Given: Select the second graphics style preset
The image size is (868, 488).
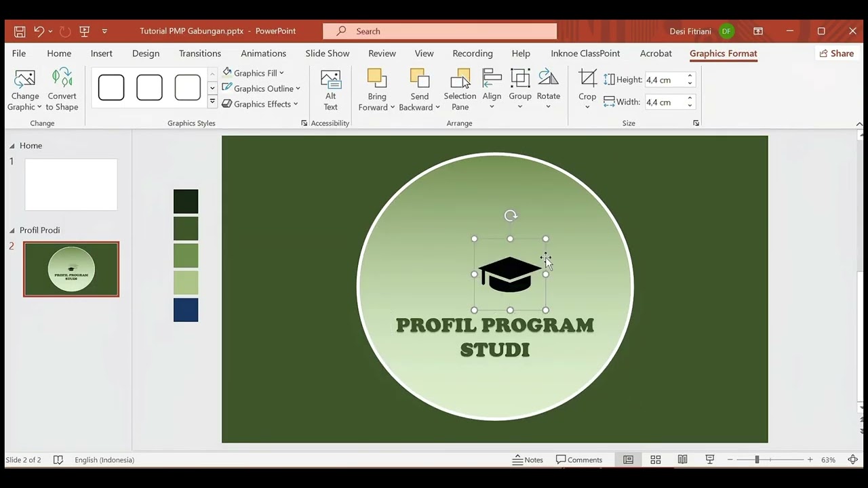Looking at the screenshot, I should click(x=149, y=87).
